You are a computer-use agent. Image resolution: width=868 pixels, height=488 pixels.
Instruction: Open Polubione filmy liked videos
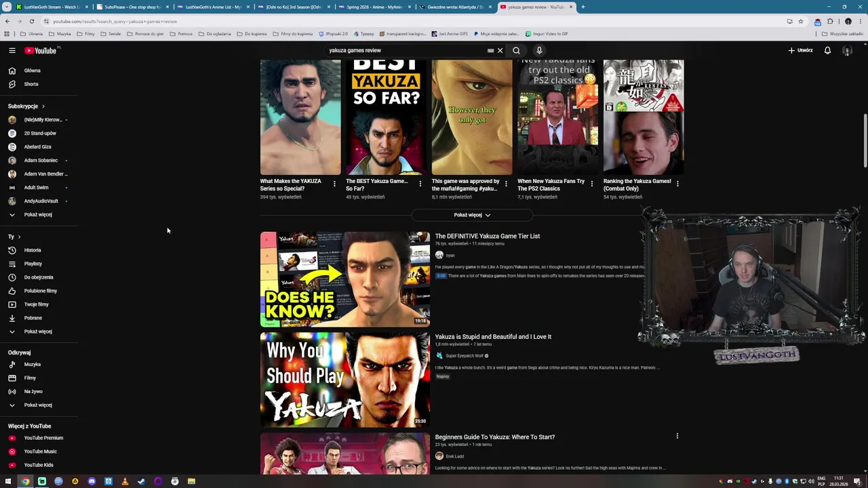(x=41, y=291)
